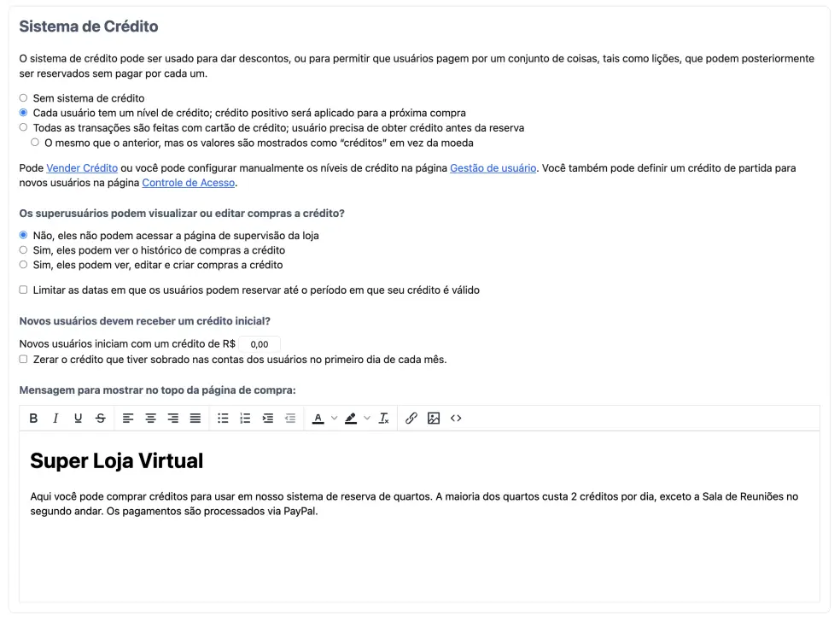Increase indent in editor
This screenshot has height=621, width=840.
(268, 419)
